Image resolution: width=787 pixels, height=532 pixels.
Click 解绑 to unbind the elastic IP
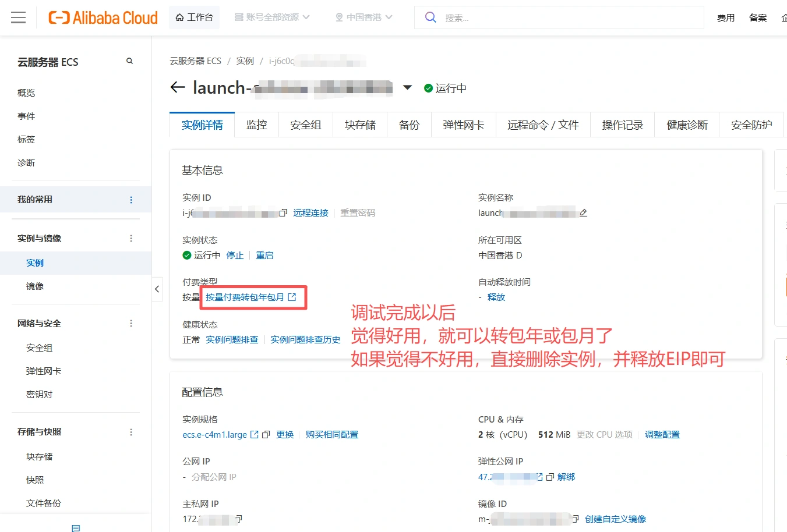click(566, 477)
